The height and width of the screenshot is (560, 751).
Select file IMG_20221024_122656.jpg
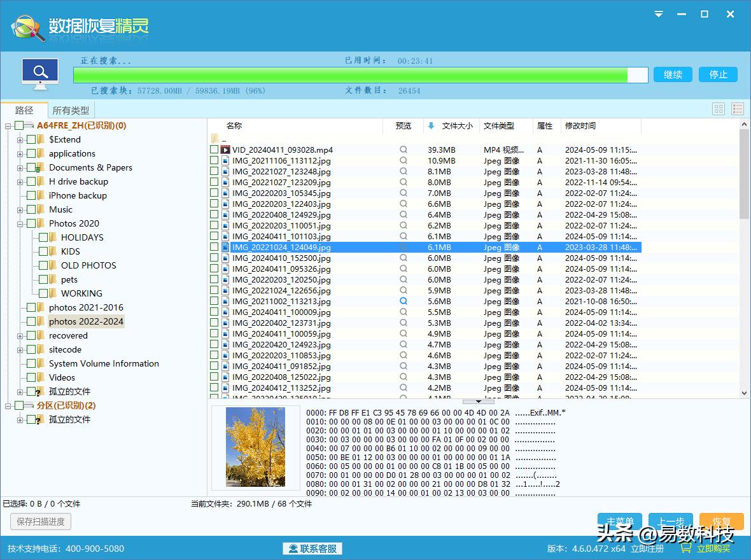281,290
